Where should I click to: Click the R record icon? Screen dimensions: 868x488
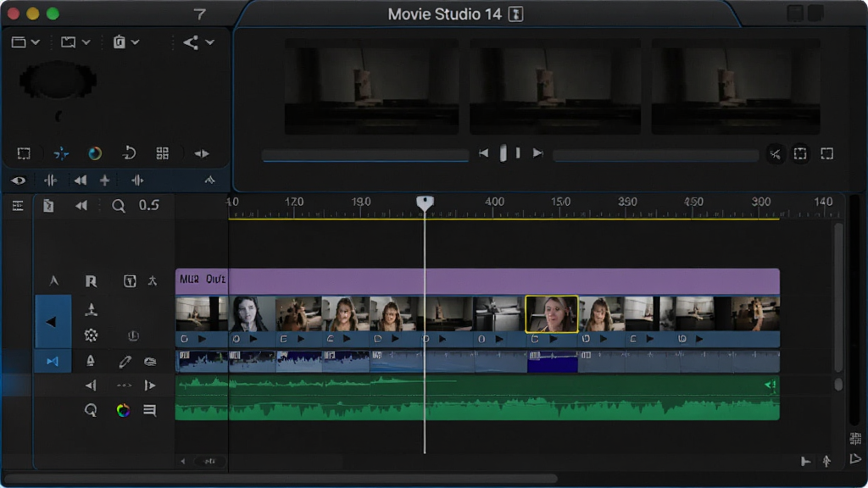tap(91, 281)
